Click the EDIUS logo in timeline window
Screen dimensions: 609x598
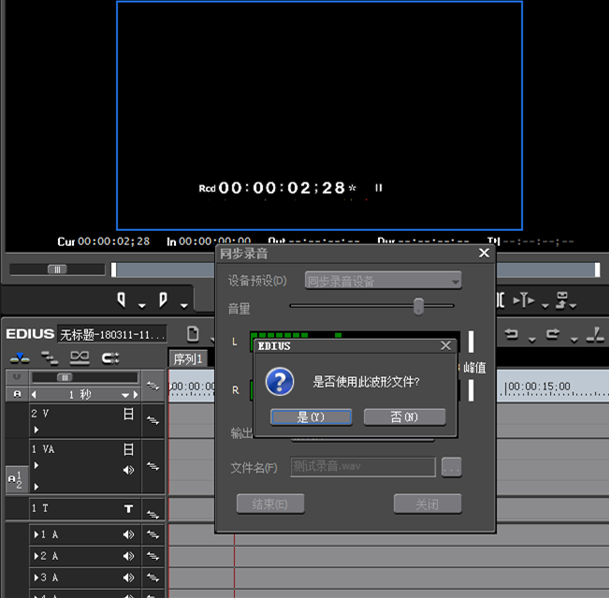[30, 334]
